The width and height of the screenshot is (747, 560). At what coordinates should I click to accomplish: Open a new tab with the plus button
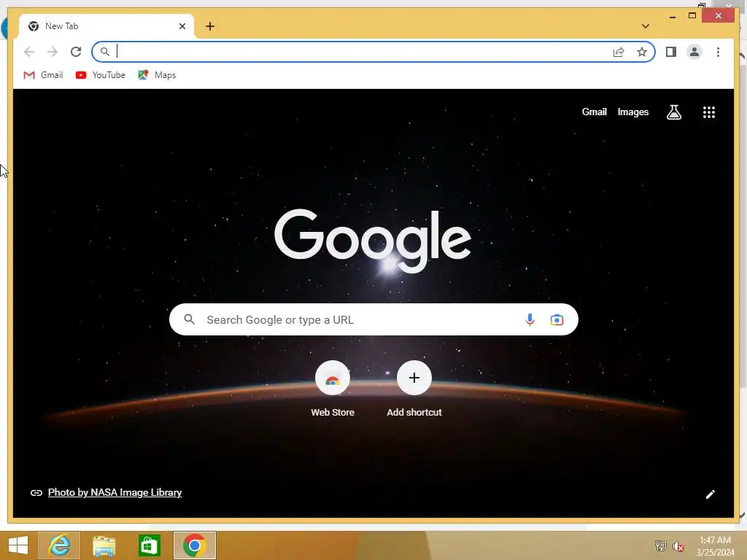(x=210, y=26)
